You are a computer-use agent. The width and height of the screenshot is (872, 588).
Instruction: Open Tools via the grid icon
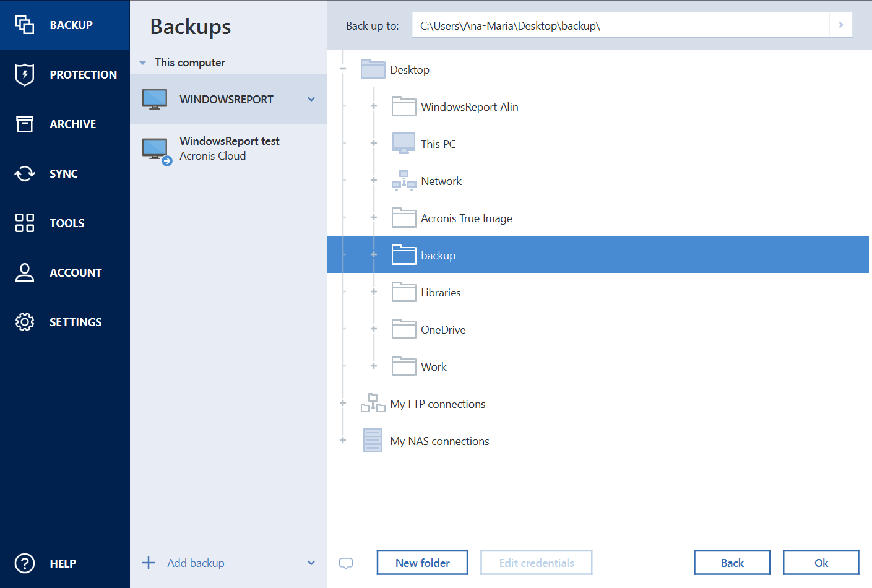[25, 223]
